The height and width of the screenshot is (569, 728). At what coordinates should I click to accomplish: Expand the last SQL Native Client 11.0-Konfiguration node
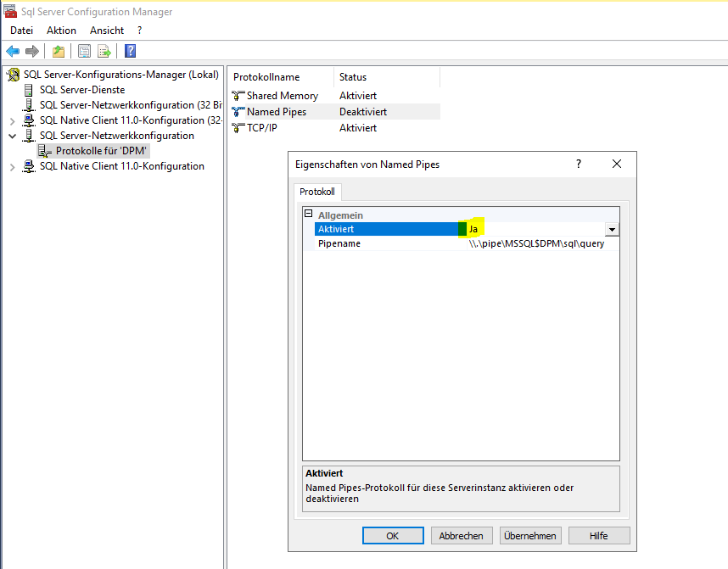tap(13, 166)
